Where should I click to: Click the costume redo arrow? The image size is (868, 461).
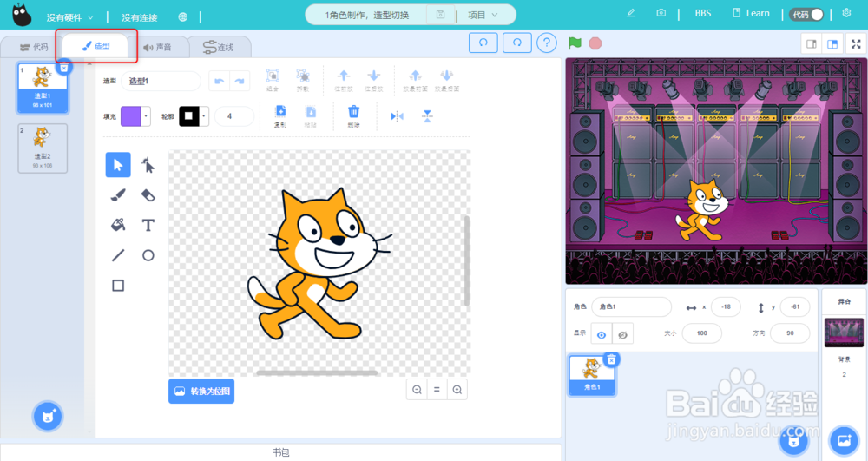(240, 82)
